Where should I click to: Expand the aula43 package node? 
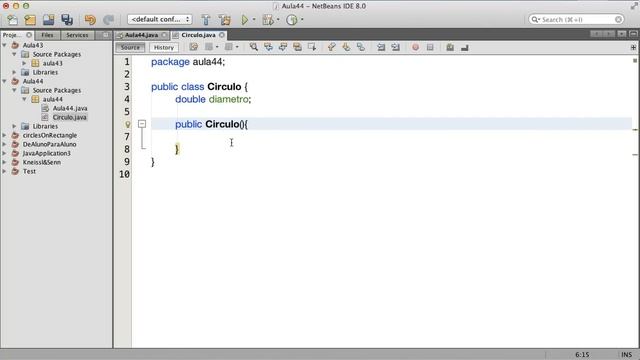click(x=24, y=63)
